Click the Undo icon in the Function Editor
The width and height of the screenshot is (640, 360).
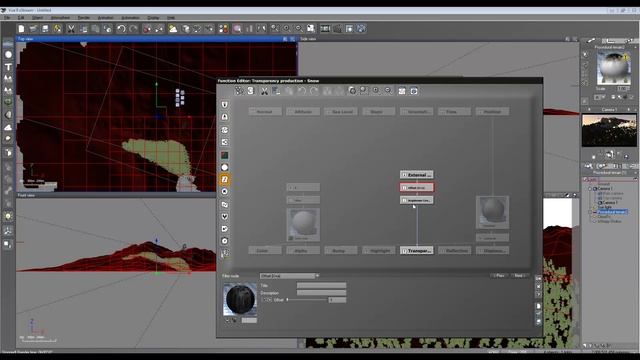click(302, 91)
